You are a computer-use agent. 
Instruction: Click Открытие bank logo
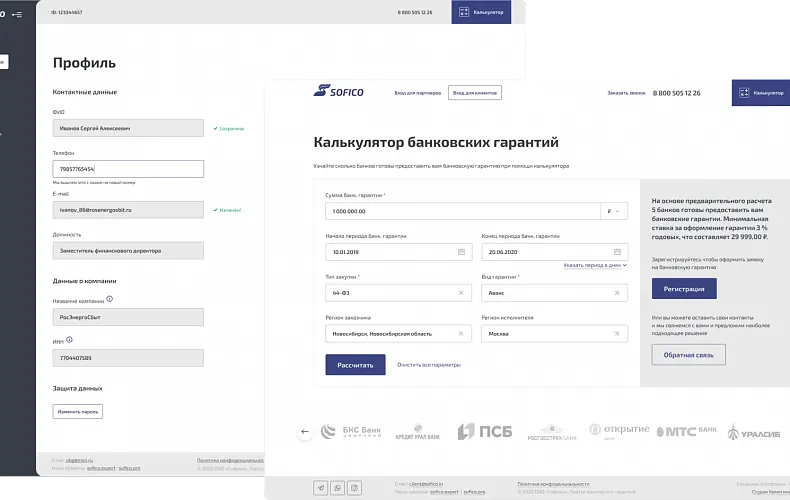[619, 430]
